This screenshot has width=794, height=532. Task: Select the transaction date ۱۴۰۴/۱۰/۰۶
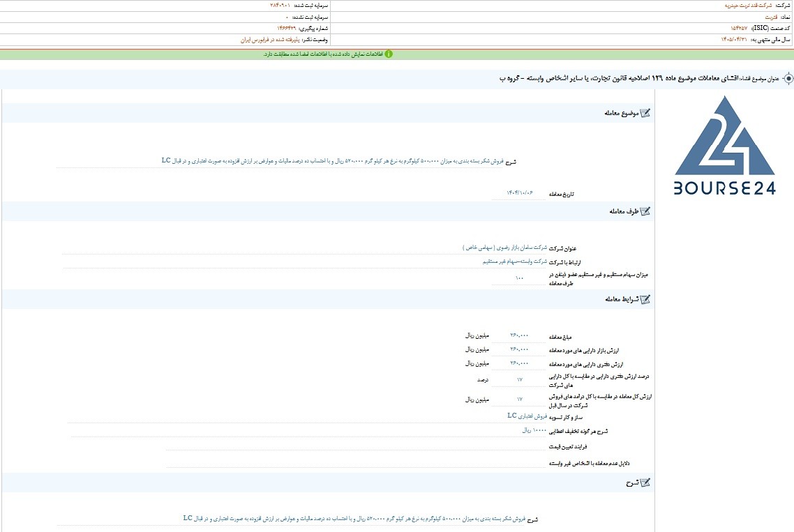pos(520,193)
